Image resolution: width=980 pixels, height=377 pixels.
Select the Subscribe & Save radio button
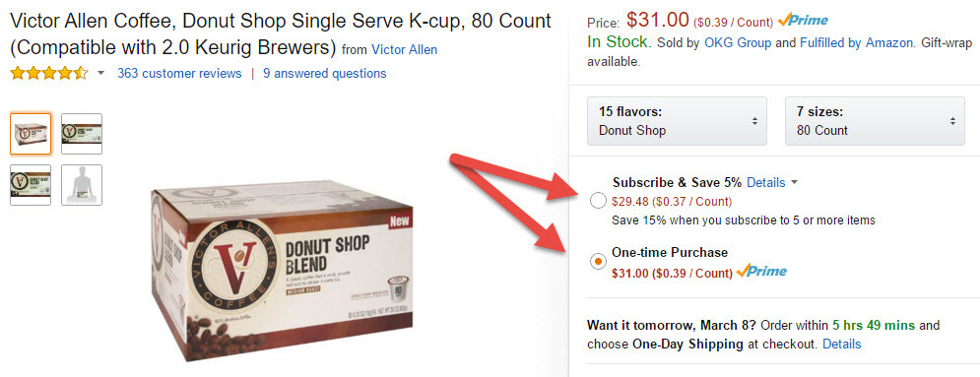point(598,201)
